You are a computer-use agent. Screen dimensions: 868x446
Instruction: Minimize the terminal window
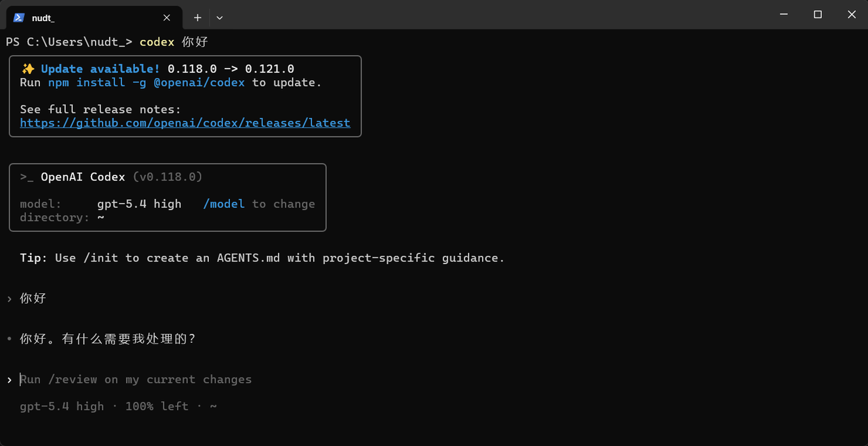pyautogui.click(x=784, y=14)
